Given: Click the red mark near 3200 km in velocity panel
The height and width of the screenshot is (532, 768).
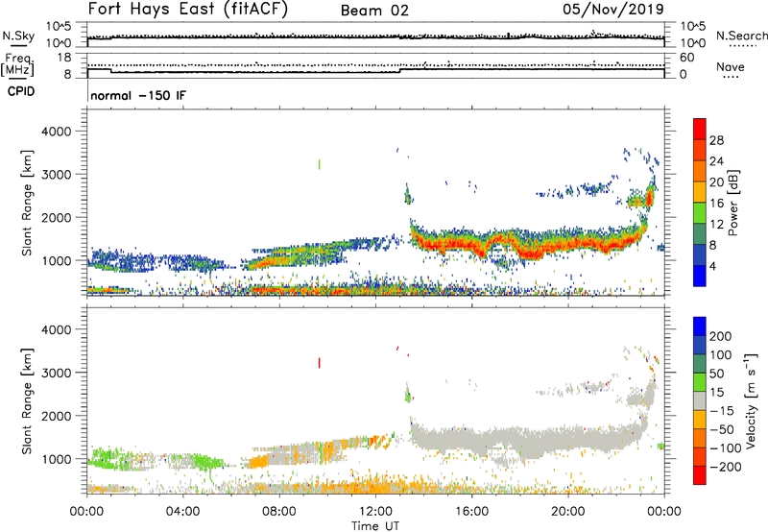Looking at the screenshot, I should 320,362.
